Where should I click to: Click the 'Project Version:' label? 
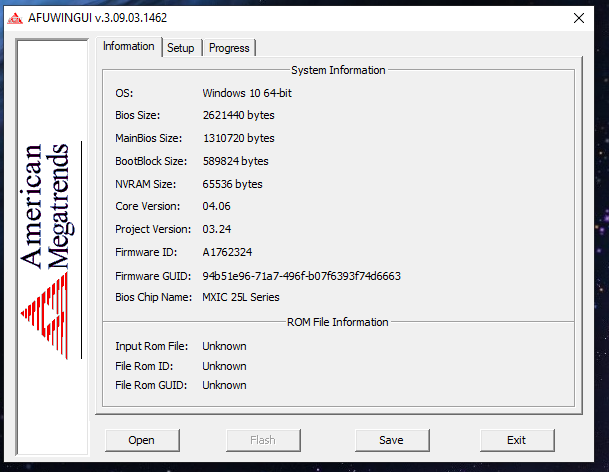tap(153, 230)
